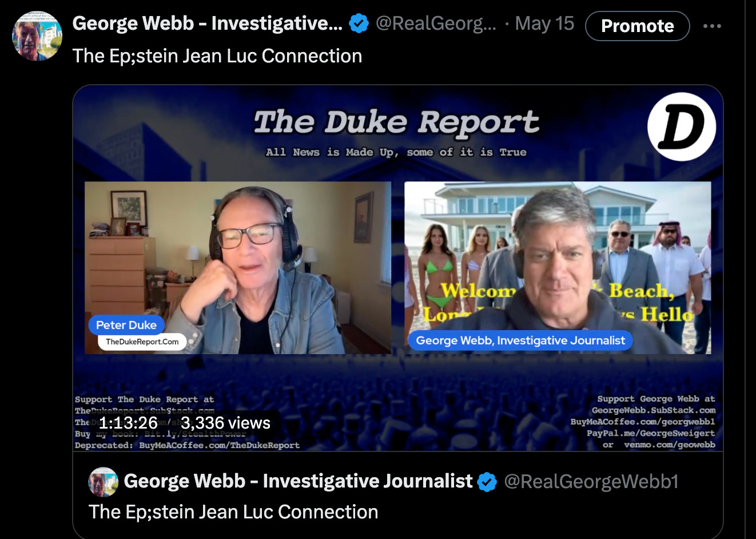This screenshot has height=539, width=756.
Task: Click the May 15 timestamp
Action: click(x=544, y=23)
